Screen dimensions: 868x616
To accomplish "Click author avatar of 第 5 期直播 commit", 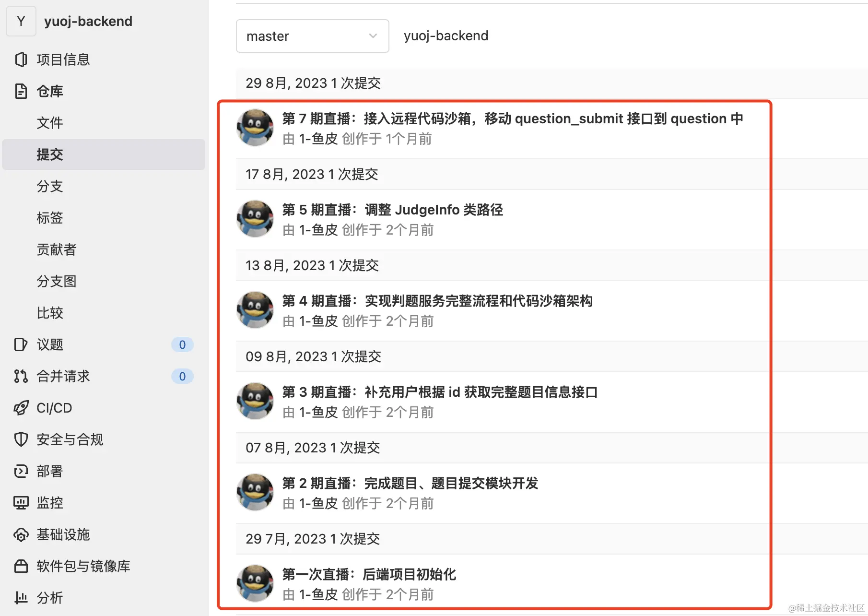I will 255,219.
